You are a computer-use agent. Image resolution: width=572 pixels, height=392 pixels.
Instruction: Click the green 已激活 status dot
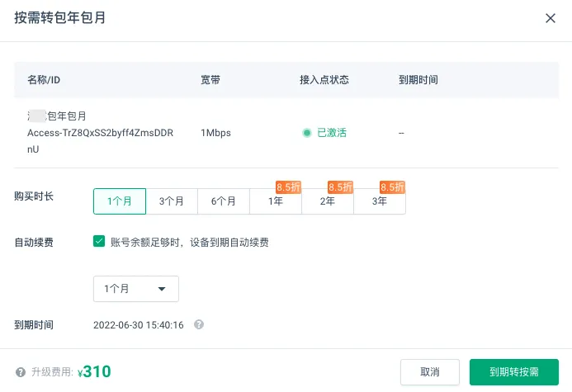coord(307,133)
